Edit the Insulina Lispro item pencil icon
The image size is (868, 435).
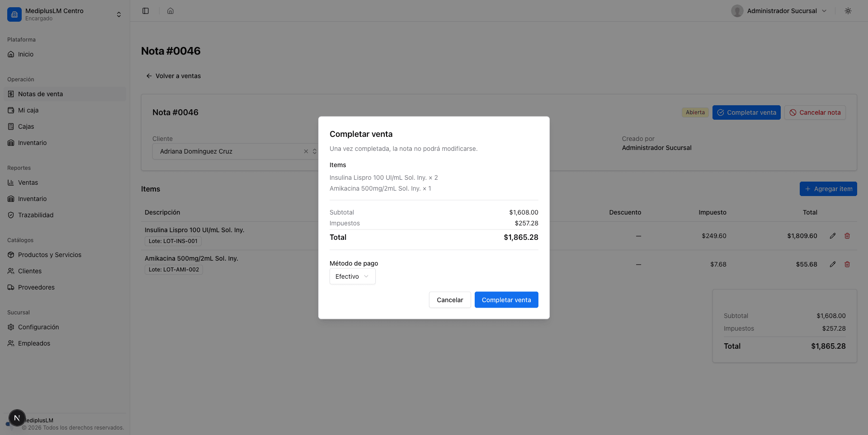[833, 236]
